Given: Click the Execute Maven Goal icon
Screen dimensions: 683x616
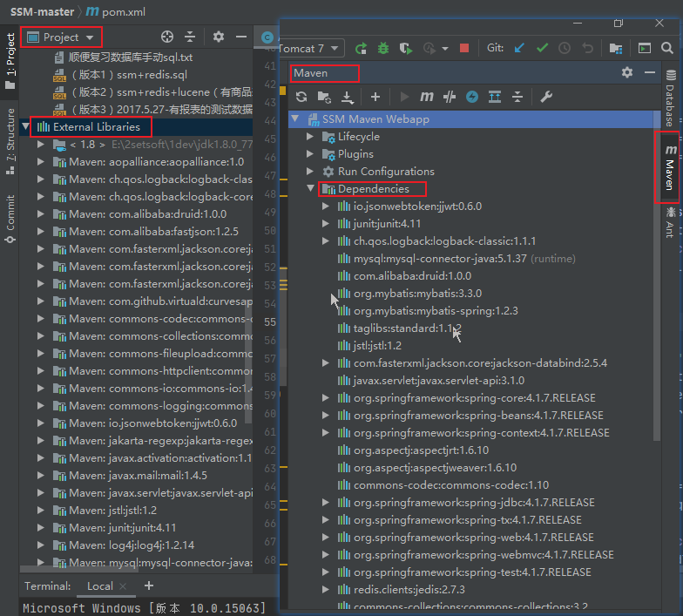Looking at the screenshot, I should point(427,97).
